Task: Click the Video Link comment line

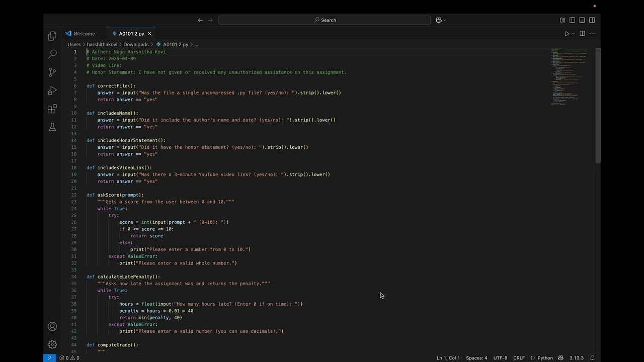Action: tap(104, 65)
